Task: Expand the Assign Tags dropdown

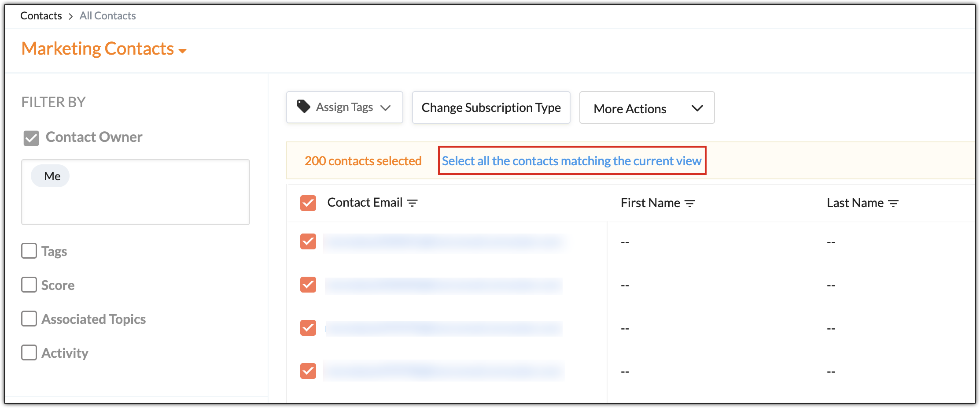Action: (386, 108)
